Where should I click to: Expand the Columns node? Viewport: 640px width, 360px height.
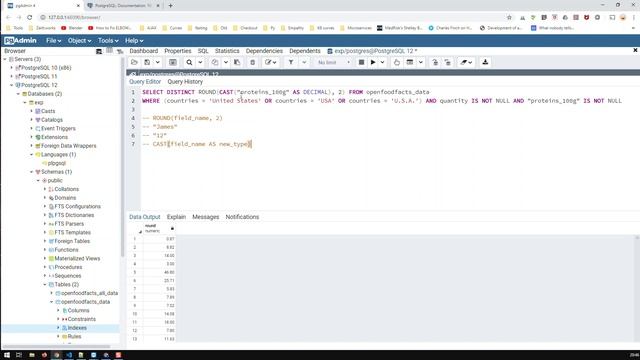[x=58, y=311]
